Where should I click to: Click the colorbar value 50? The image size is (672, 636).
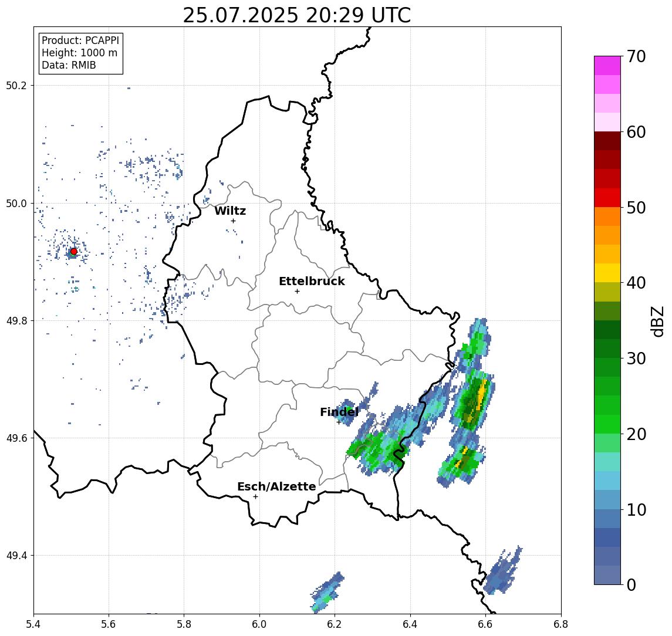tap(636, 208)
